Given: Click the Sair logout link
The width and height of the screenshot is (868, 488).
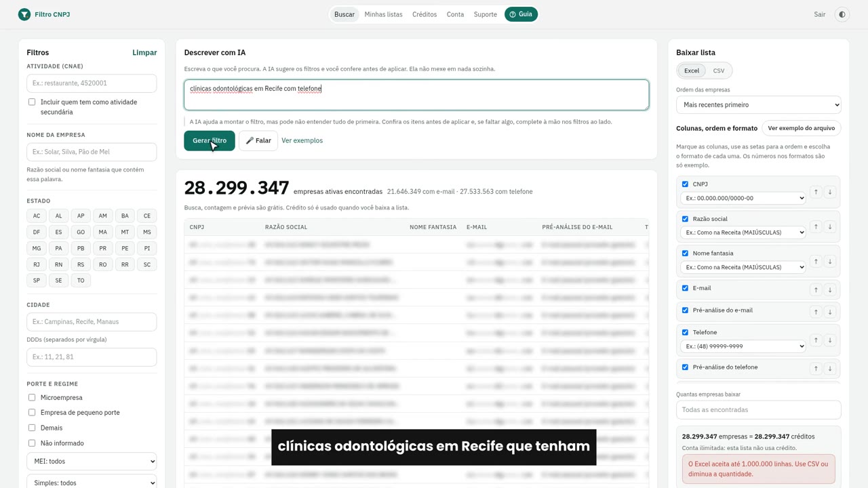Looking at the screenshot, I should 820,14.
